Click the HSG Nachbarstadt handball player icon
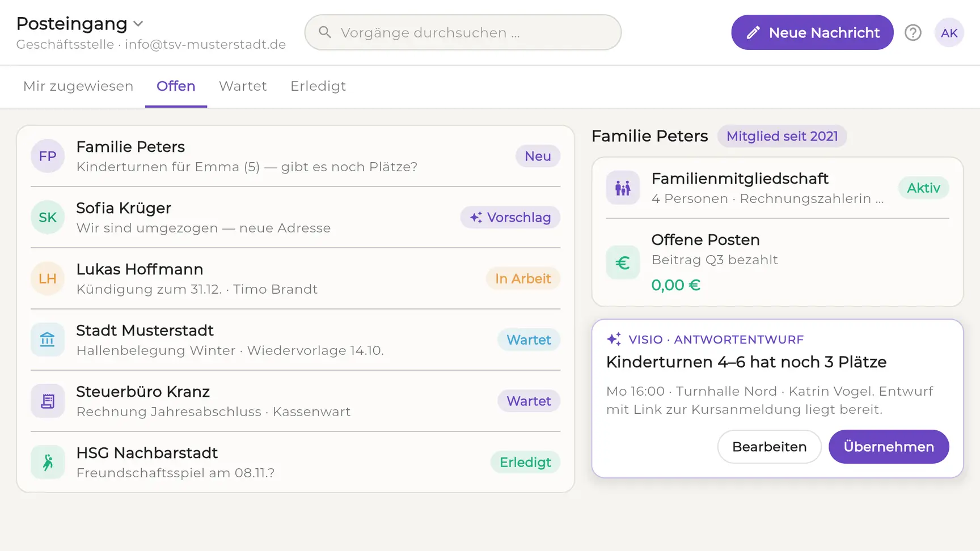 [x=48, y=462]
